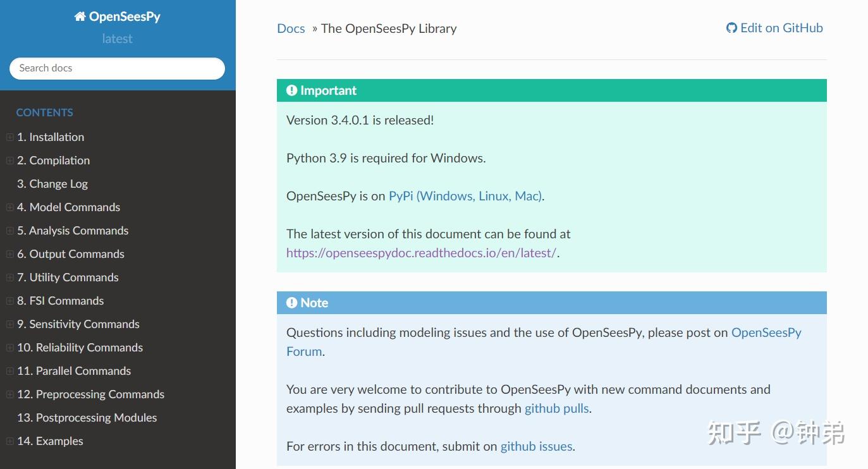The width and height of the screenshot is (868, 469).
Task: Go to 7. Utility Commands
Action: point(68,277)
